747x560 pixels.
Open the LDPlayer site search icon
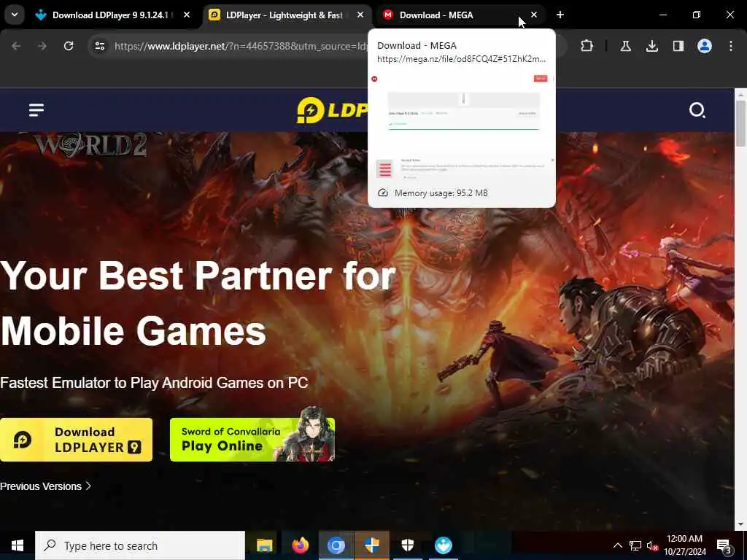click(x=697, y=110)
